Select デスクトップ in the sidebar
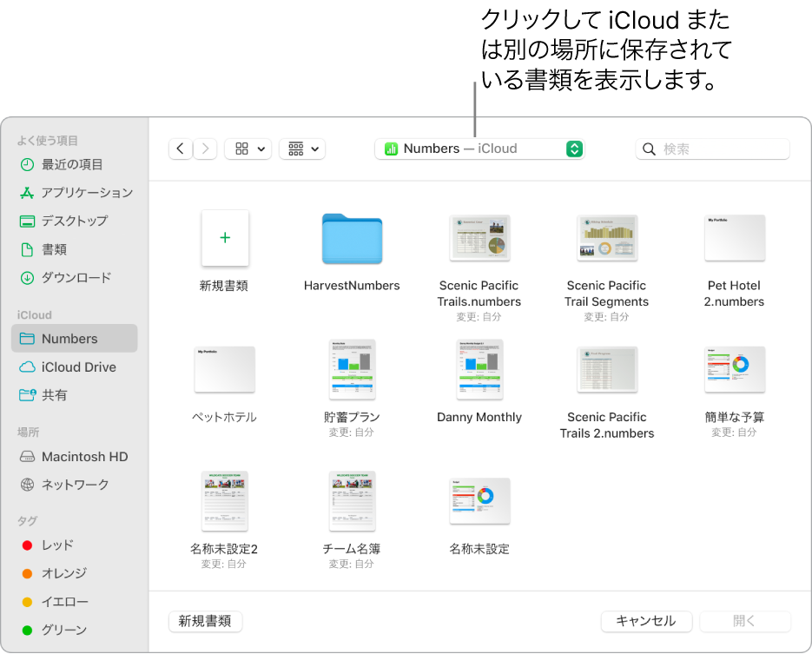Viewport: 812px width, 654px height. (74, 221)
